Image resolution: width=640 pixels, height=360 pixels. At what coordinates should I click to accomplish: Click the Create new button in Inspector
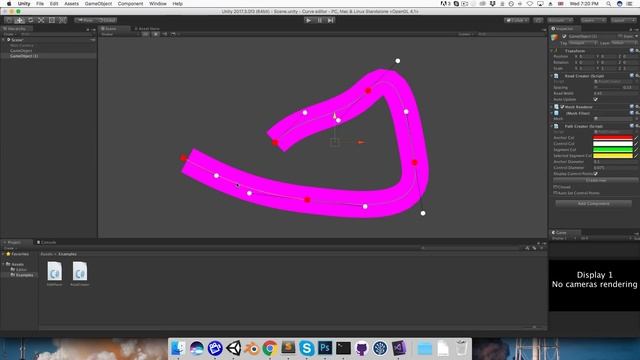coord(596,180)
